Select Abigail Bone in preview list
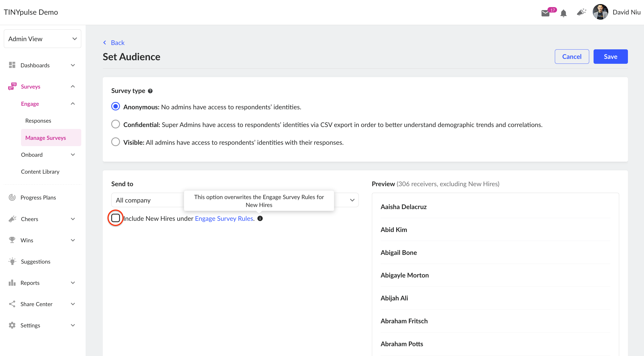This screenshot has width=644, height=356. pos(399,252)
